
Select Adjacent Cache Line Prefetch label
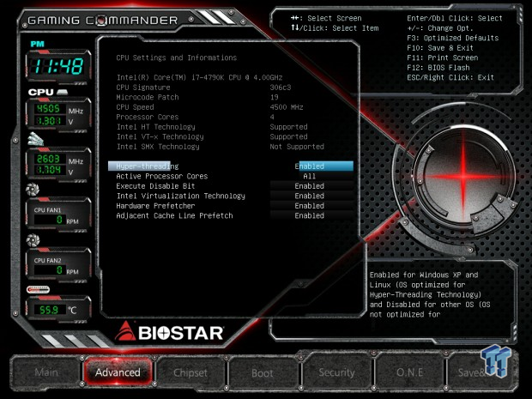[174, 215]
